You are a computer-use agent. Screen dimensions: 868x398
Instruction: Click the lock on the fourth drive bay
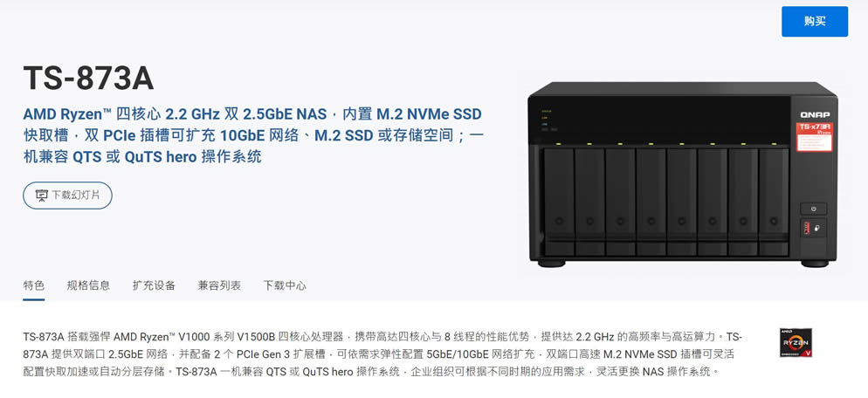[x=651, y=221]
